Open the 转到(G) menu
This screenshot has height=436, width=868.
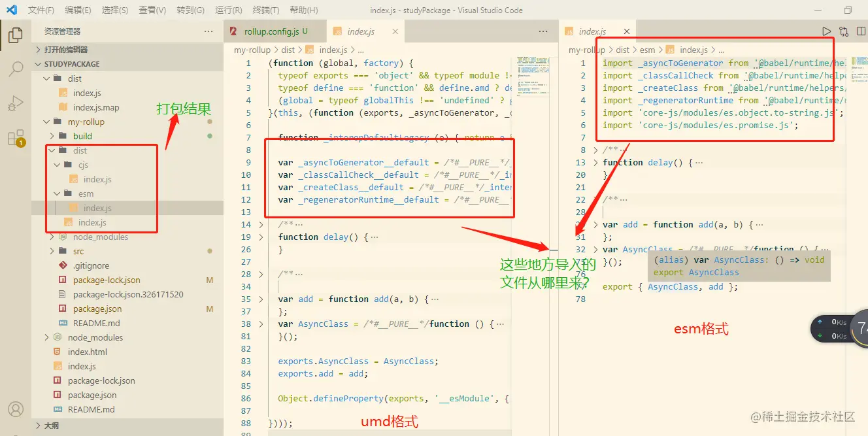click(x=190, y=10)
